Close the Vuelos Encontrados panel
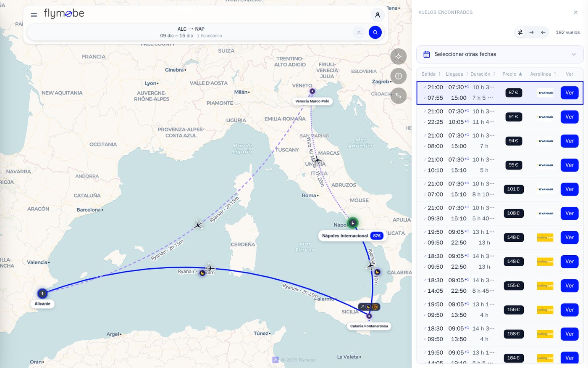Image resolution: width=588 pixels, height=368 pixels. point(576,12)
